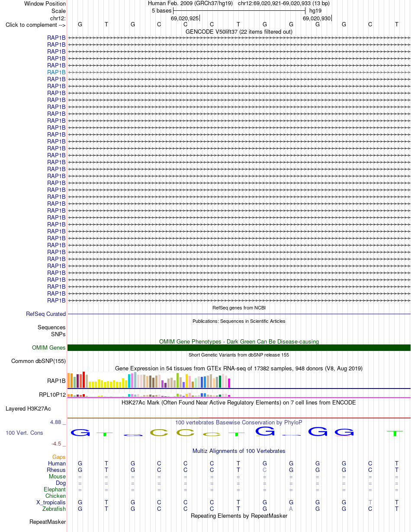Open the GTEx 'Gene Expression in 54 tissues' title
Screen dimensions: 411x532
239,368
